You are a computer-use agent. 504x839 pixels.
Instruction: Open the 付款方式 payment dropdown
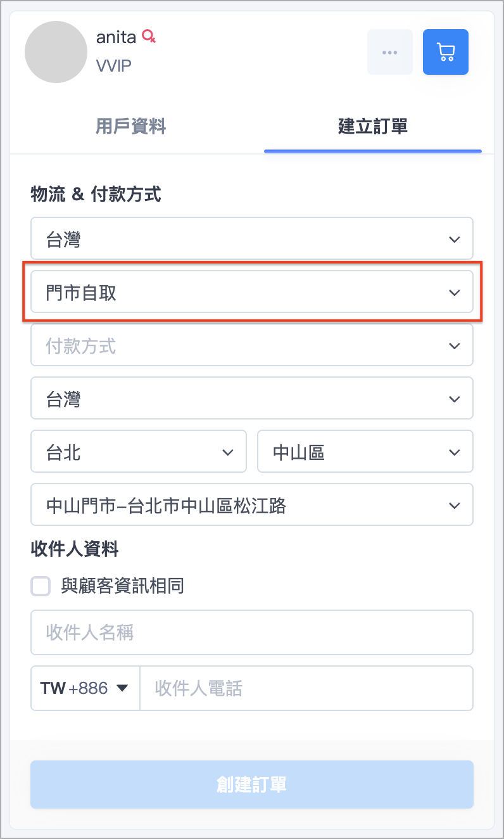(x=252, y=345)
